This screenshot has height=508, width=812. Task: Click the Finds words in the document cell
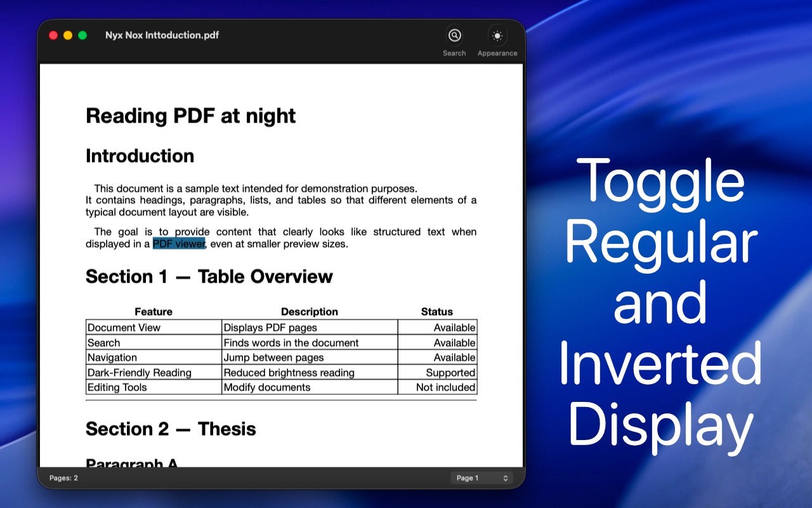click(291, 343)
